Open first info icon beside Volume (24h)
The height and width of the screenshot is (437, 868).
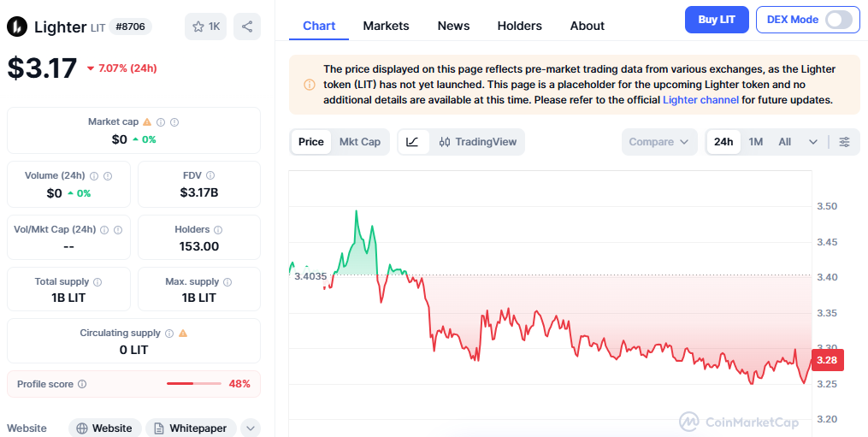click(x=94, y=175)
